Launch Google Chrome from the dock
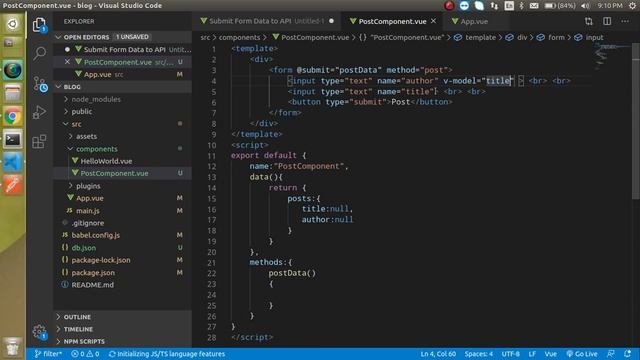 pyautogui.click(x=12, y=117)
